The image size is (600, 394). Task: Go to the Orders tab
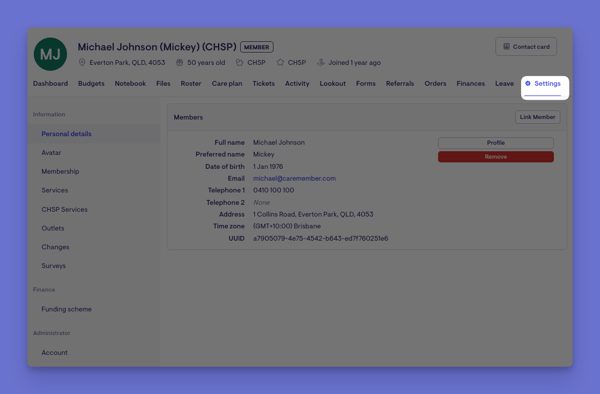[x=435, y=83]
